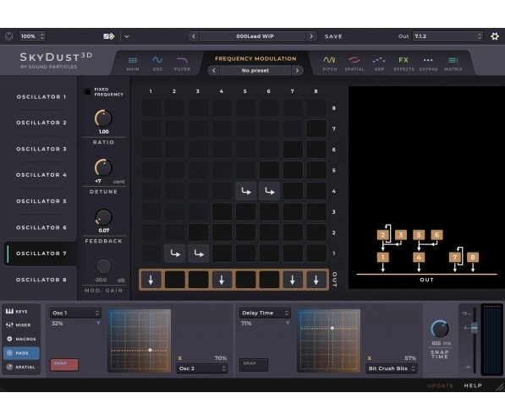Click oscillator 1 box in routing diagram
This screenshot has height=420, width=505.
[382, 257]
